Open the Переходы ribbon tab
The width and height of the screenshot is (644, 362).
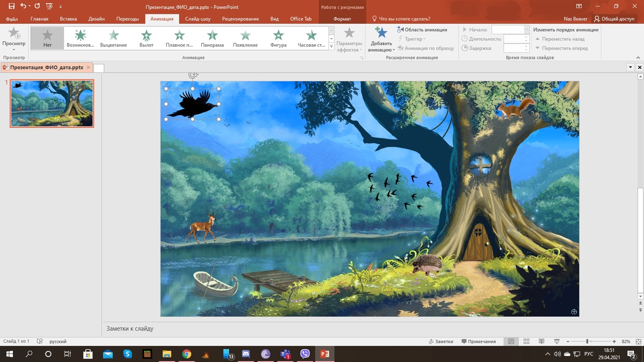tap(127, 19)
